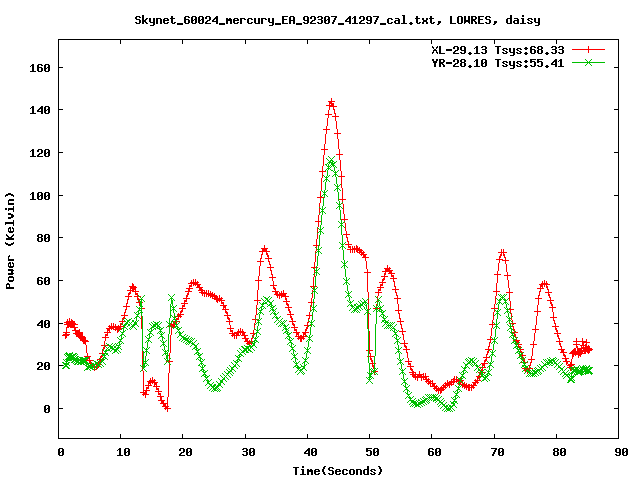This screenshot has width=640, height=480.
Task: Click y-axis tick label 20
Action: point(43,366)
